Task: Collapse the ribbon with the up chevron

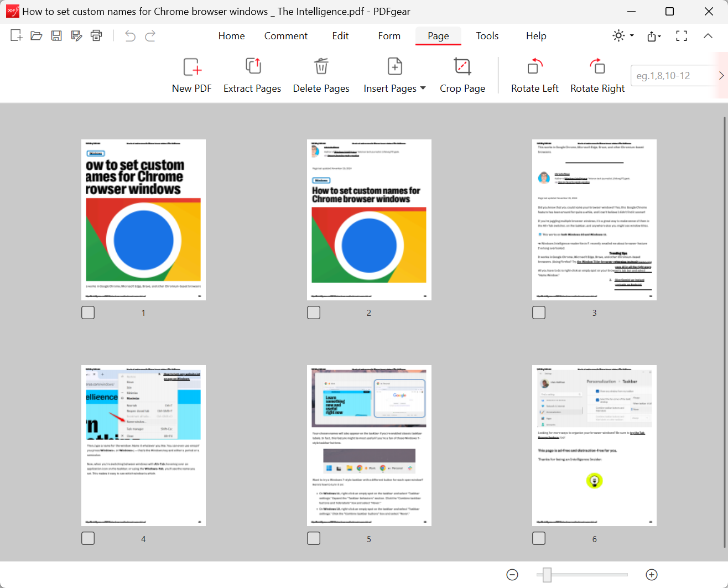Action: click(x=708, y=35)
